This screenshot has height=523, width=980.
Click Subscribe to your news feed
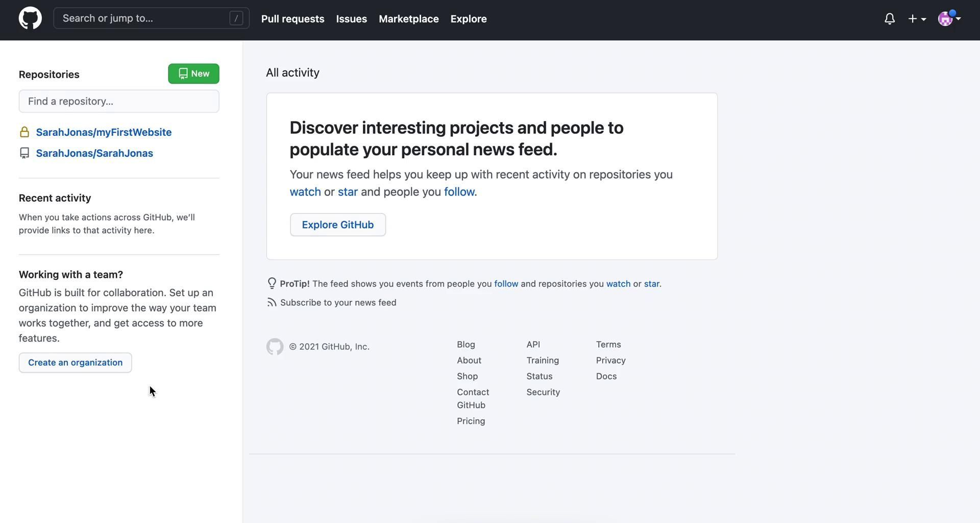point(338,302)
